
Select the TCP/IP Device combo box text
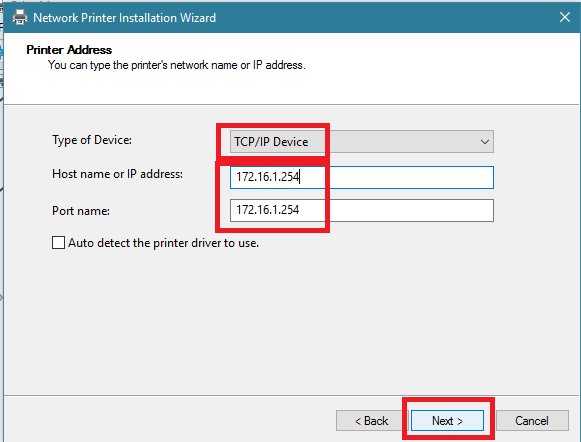coord(271,142)
